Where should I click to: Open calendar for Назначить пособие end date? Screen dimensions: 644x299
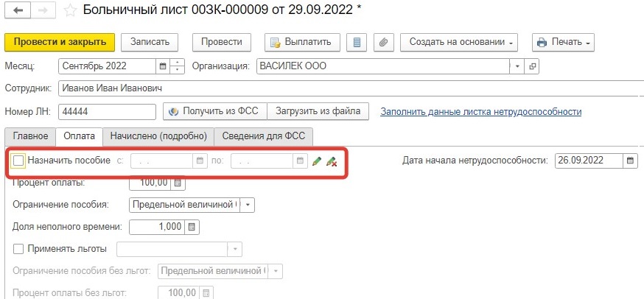coord(300,161)
